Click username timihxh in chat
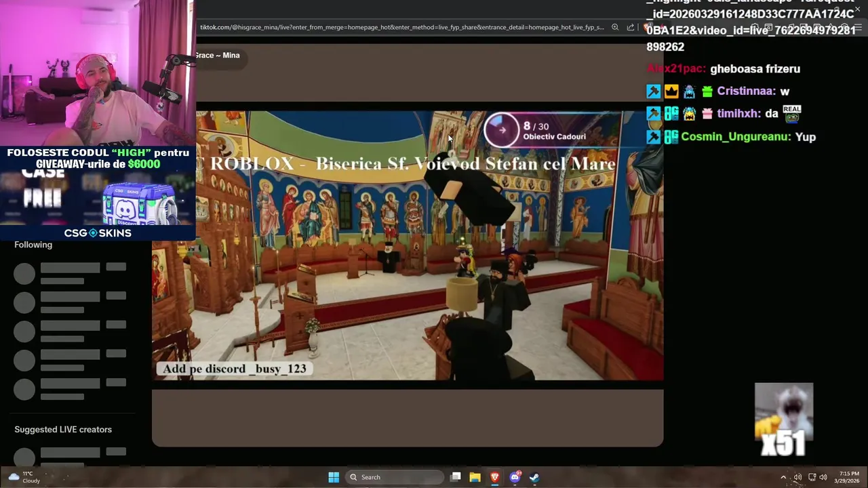 (x=738, y=114)
